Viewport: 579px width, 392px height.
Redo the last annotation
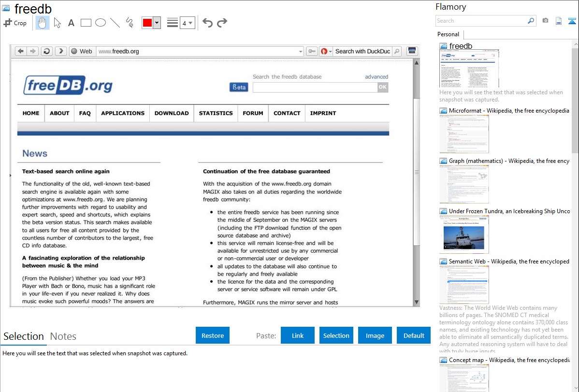[x=222, y=23]
